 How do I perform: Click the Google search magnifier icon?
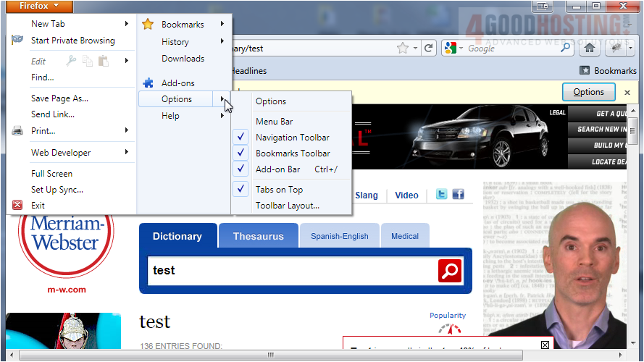pos(566,49)
